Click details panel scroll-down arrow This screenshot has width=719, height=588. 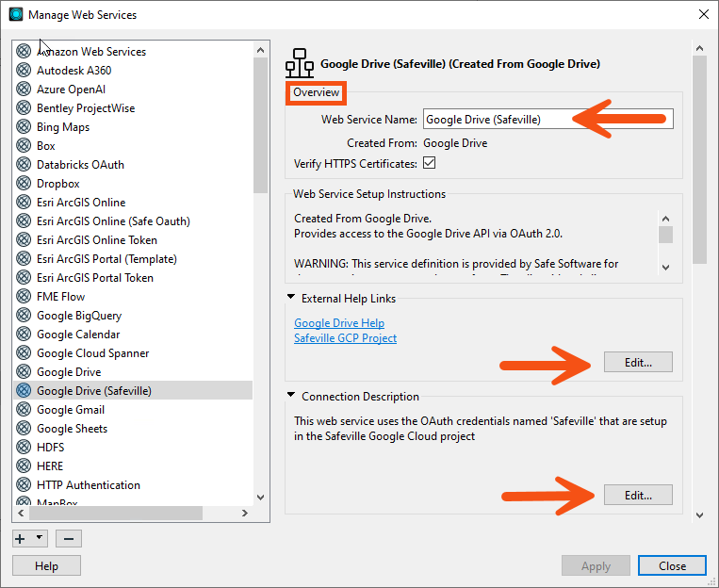[x=699, y=515]
